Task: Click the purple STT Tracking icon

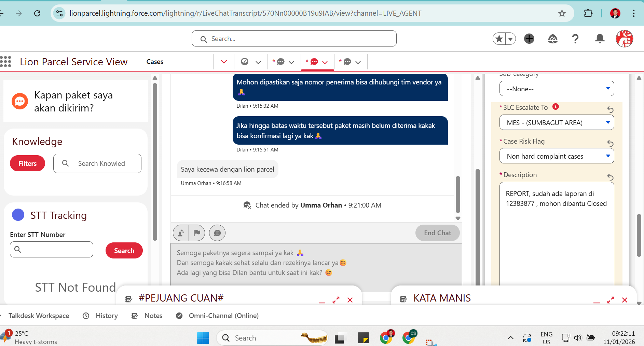Action: coord(18,215)
